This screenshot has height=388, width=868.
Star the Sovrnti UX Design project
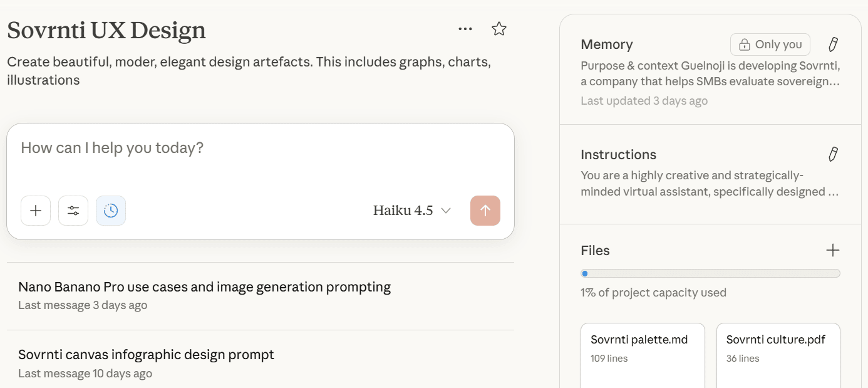499,29
